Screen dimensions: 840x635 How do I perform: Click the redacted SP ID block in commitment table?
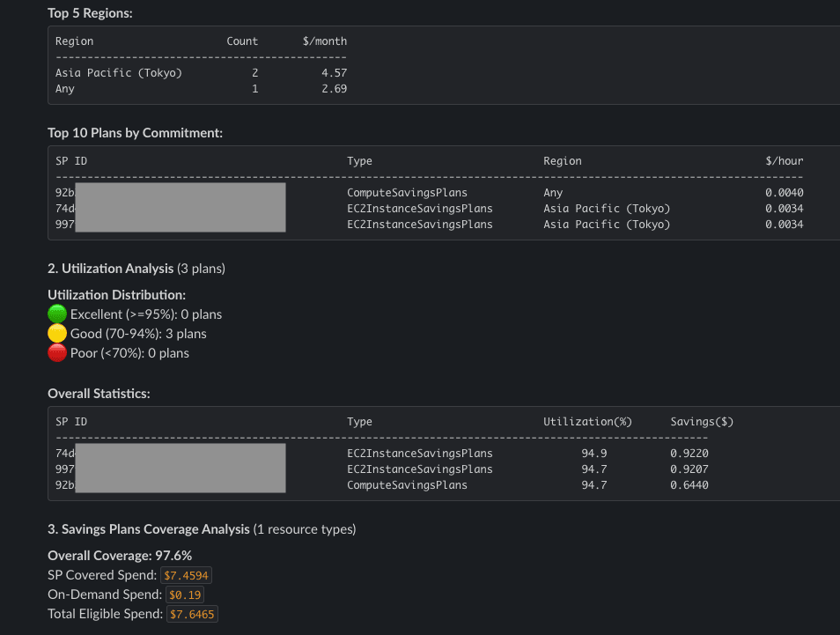[x=181, y=208]
